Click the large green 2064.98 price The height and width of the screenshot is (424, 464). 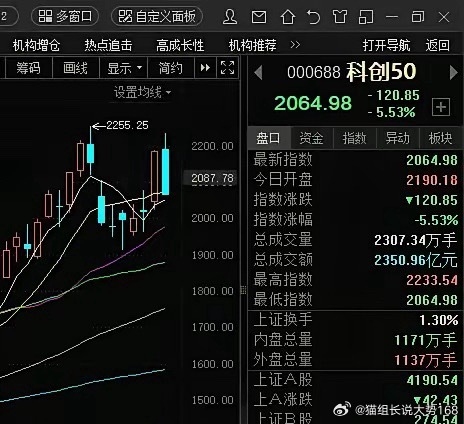point(313,103)
